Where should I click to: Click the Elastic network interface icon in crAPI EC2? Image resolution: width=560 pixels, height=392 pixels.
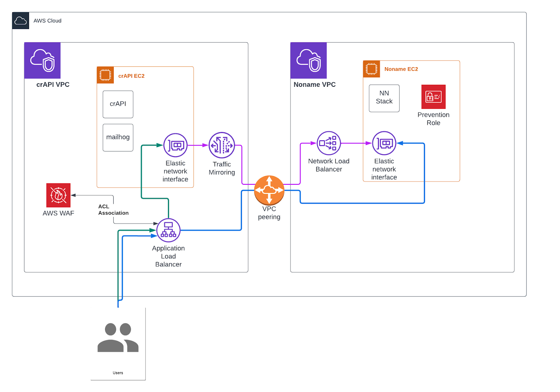176,145
